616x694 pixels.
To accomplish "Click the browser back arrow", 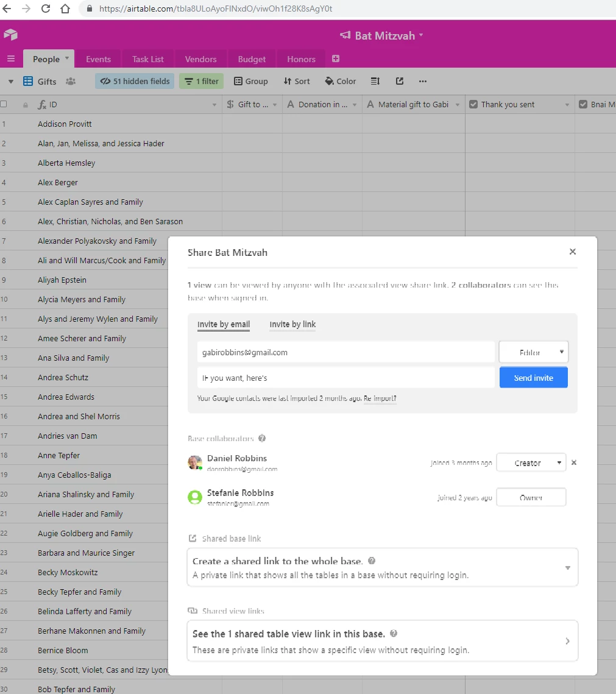I will coord(6,9).
